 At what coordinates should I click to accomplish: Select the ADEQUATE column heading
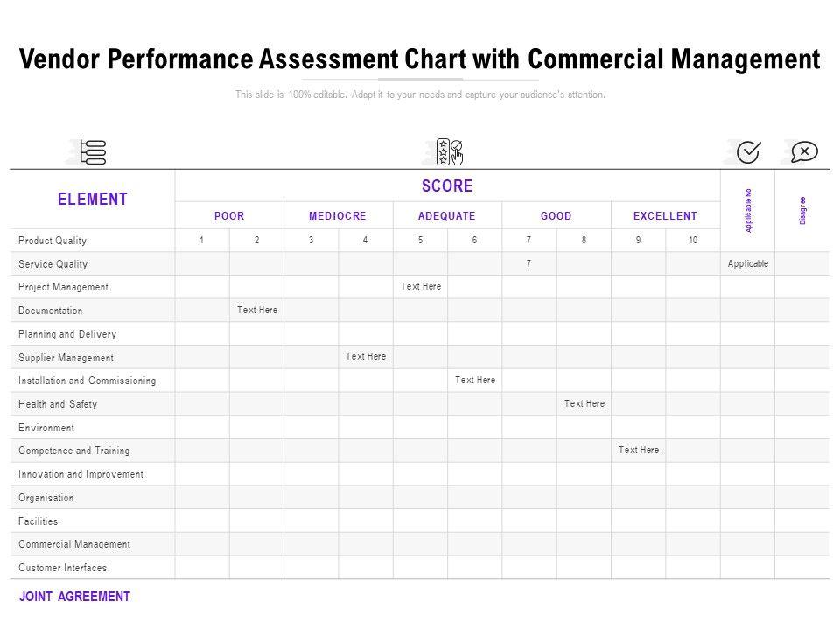tap(447, 215)
